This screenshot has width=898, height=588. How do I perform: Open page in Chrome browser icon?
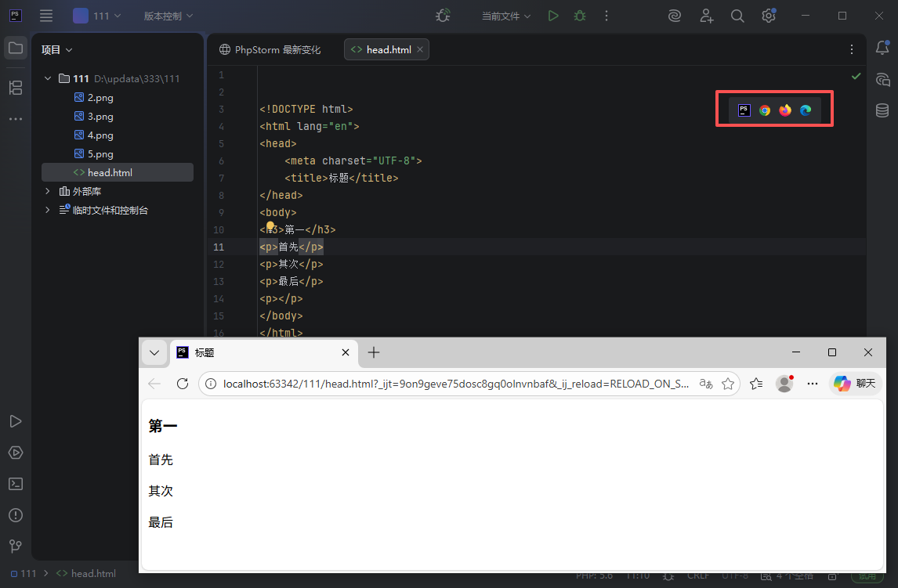(x=765, y=110)
